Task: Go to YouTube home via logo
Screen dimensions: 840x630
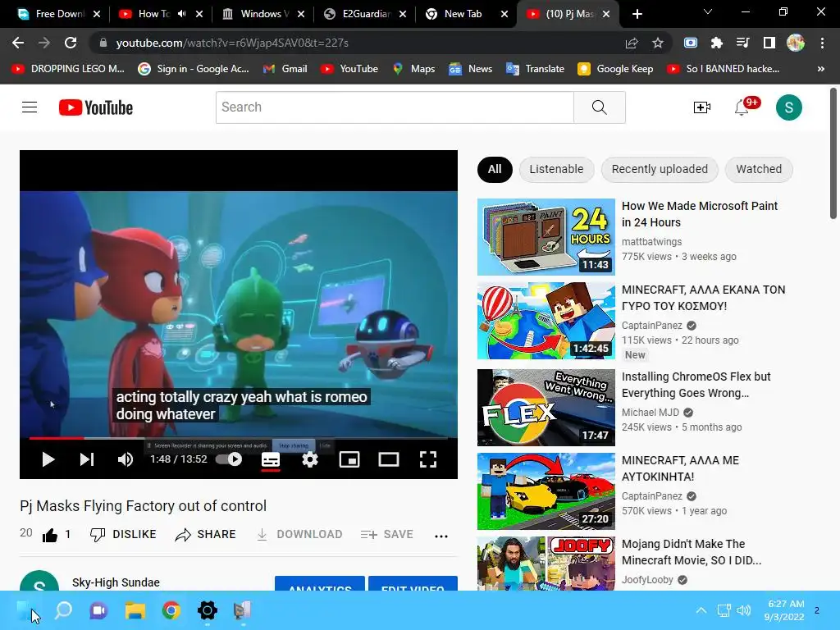Action: [x=96, y=107]
